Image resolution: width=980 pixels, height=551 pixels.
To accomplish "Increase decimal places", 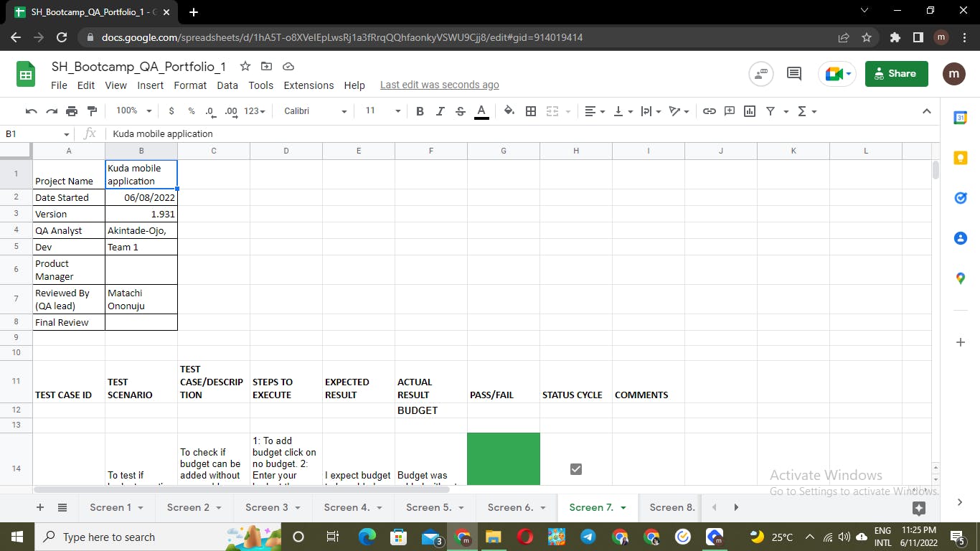I will (231, 111).
